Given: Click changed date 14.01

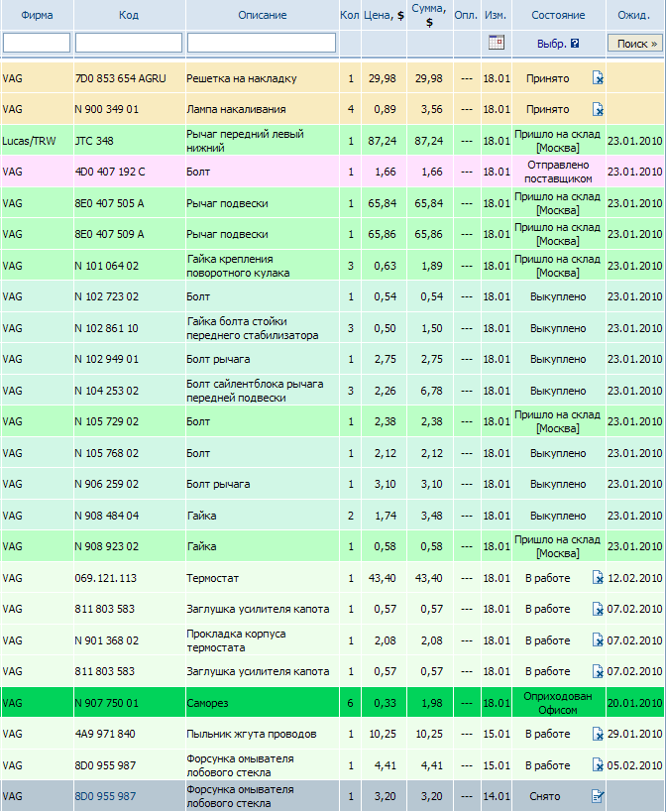Looking at the screenshot, I should point(497,796).
